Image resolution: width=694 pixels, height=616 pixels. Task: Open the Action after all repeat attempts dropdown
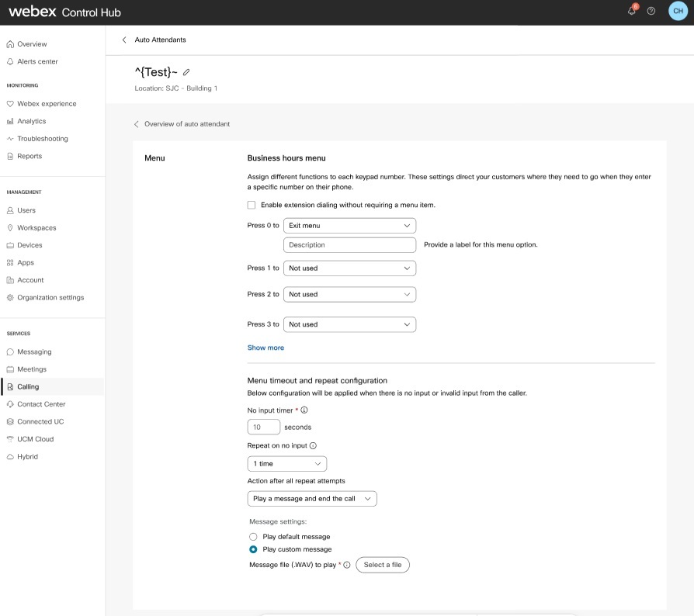(x=312, y=498)
